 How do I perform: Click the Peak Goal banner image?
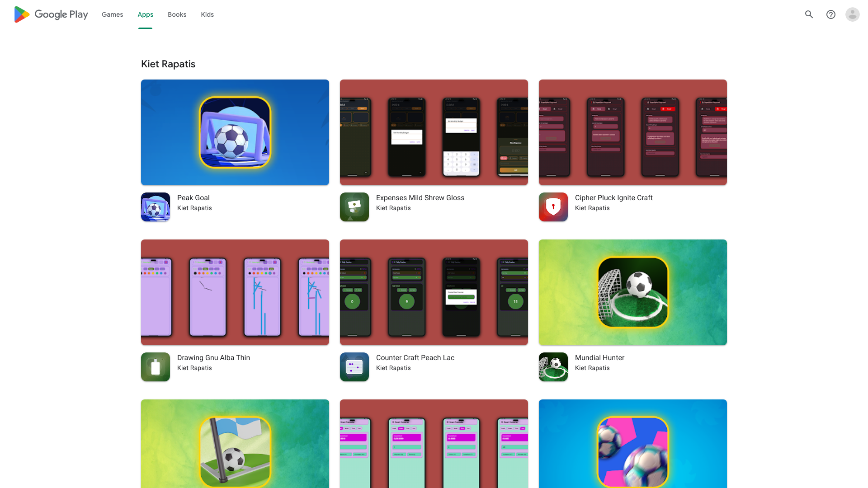pos(235,132)
